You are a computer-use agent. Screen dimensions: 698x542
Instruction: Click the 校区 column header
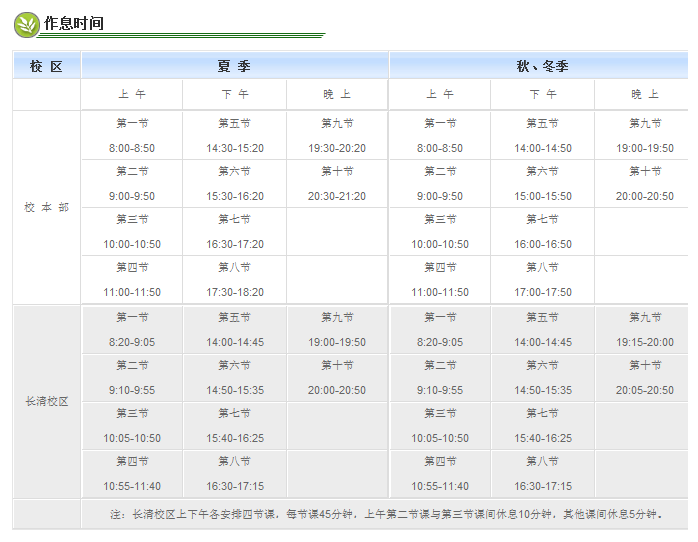coord(46,66)
